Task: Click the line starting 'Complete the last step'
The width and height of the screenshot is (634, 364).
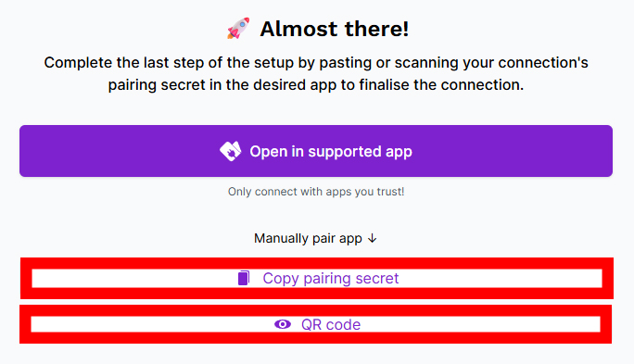Action: (316, 63)
